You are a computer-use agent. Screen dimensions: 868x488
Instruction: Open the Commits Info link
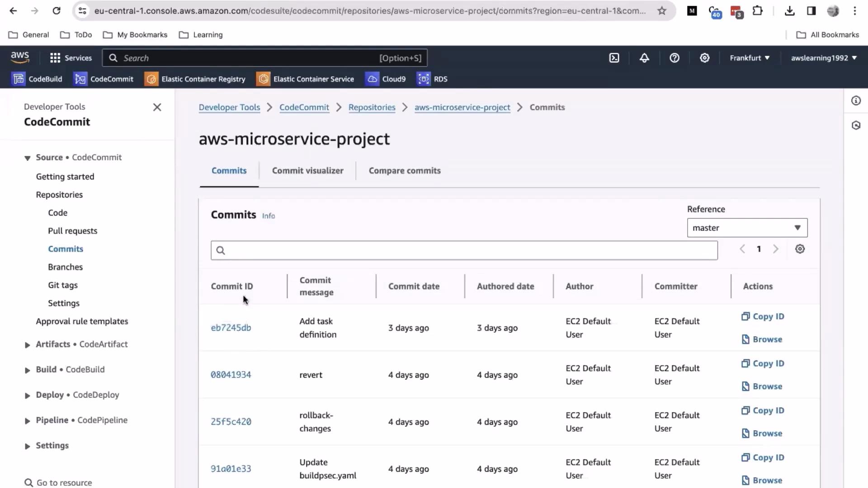click(268, 216)
